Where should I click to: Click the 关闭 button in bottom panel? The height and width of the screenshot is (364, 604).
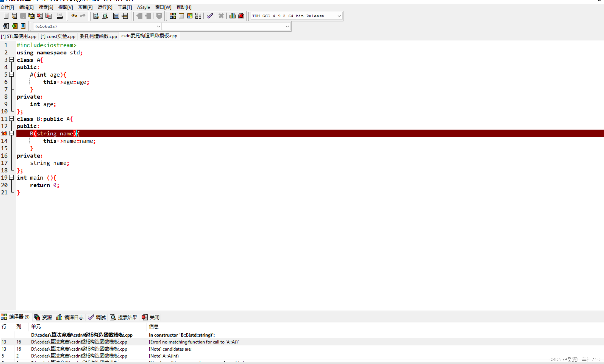pos(150,317)
